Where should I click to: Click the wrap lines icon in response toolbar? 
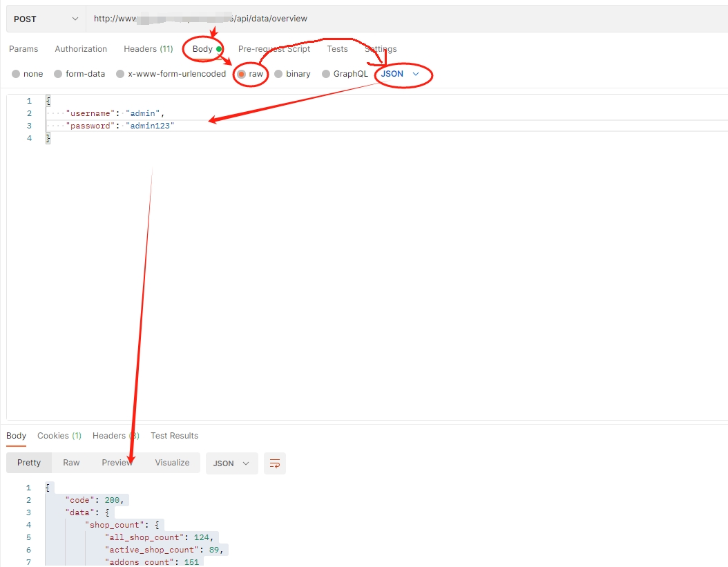coord(275,463)
